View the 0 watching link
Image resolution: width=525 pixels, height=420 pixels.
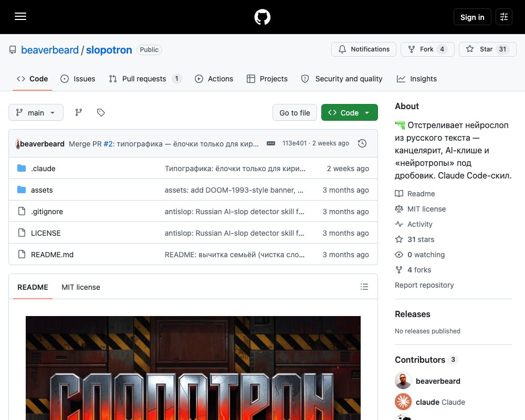tap(420, 255)
